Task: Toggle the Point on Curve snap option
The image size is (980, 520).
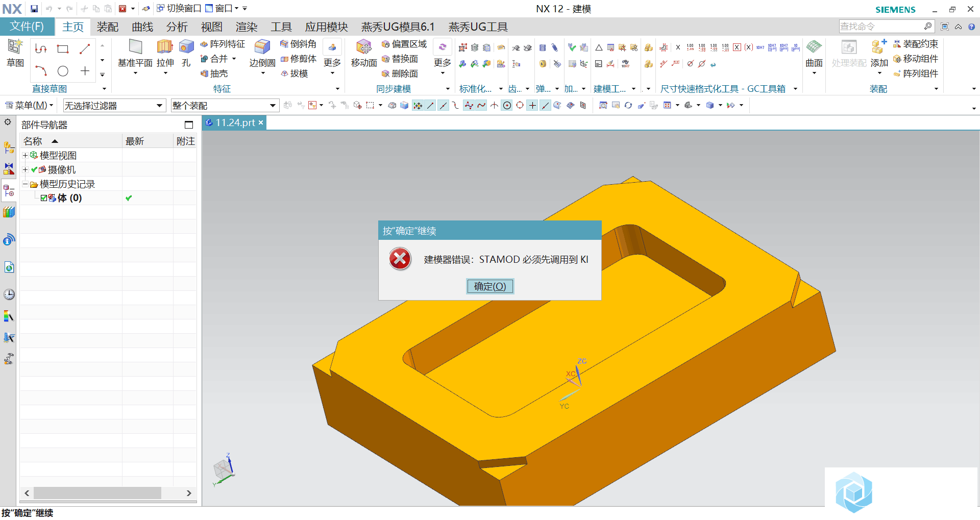Action: click(x=545, y=106)
